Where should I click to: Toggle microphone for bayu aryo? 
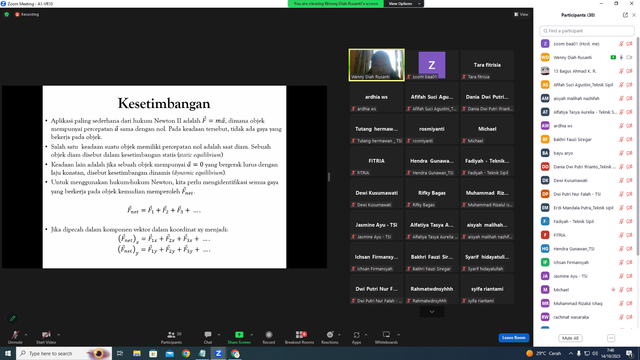[x=621, y=153]
